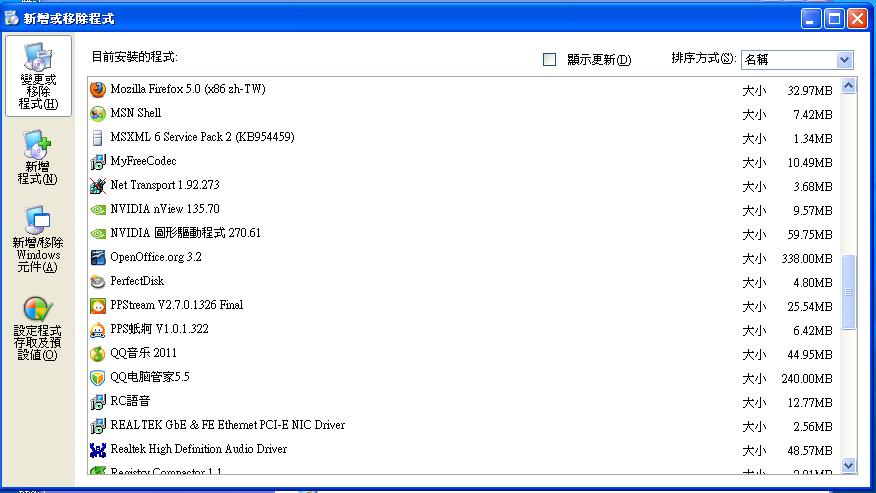Click the QQ音乐 2011 icon
The height and width of the screenshot is (493, 876).
[98, 354]
